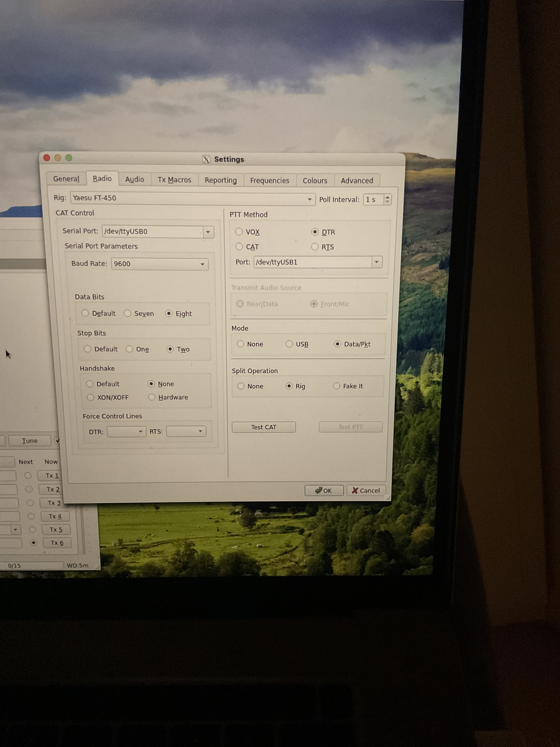560x747 pixels.
Task: Open the Advanced tab
Action: 357,181
